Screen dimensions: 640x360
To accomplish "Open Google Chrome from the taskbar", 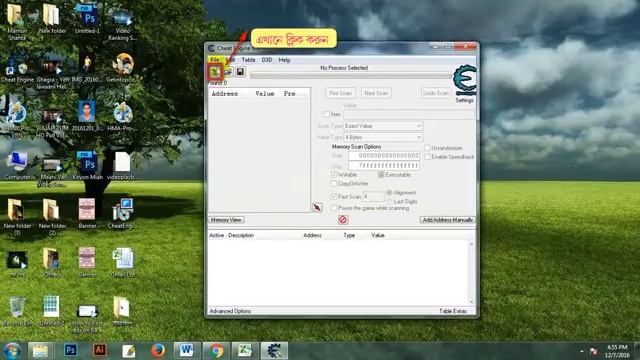I will pyautogui.click(x=216, y=350).
